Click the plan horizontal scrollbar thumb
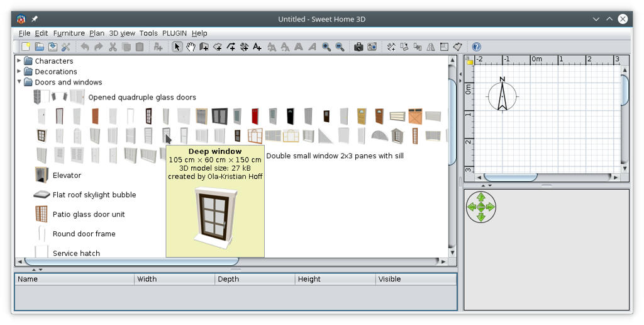This screenshot has width=644, height=325. coord(511,178)
